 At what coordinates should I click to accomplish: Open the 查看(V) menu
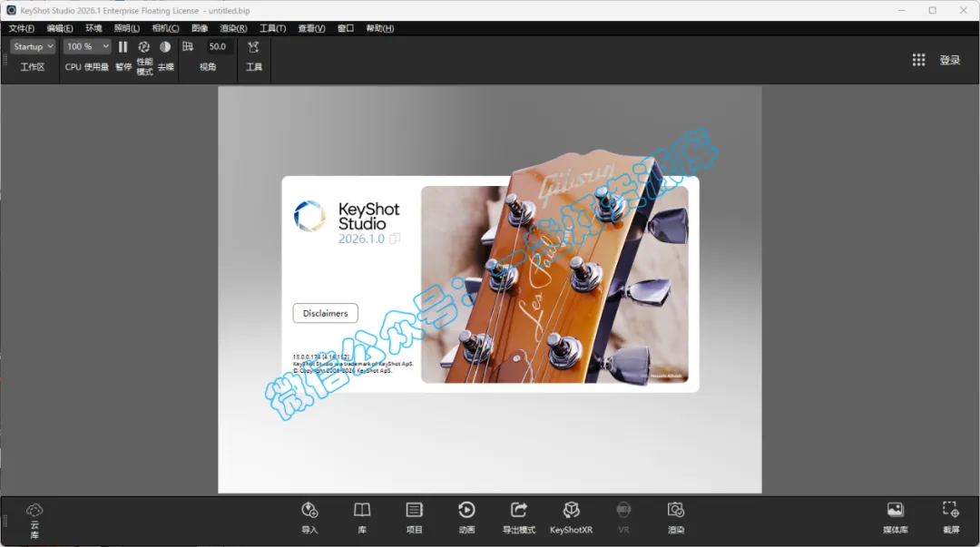(311, 28)
